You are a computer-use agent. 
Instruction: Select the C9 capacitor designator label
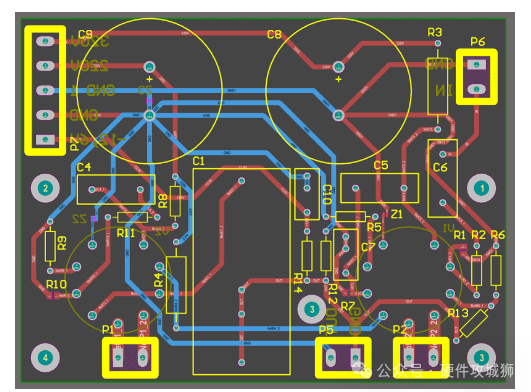[85, 34]
